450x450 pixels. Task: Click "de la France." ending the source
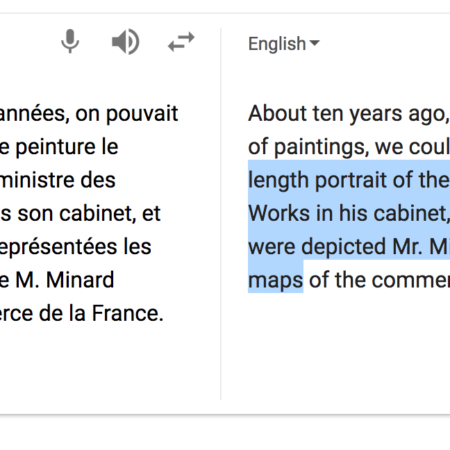click(x=101, y=313)
